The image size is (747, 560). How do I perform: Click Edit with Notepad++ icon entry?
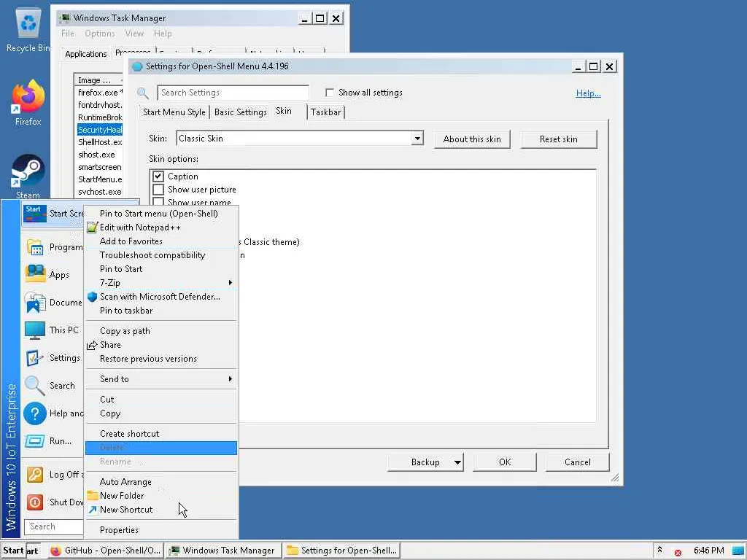(93, 227)
